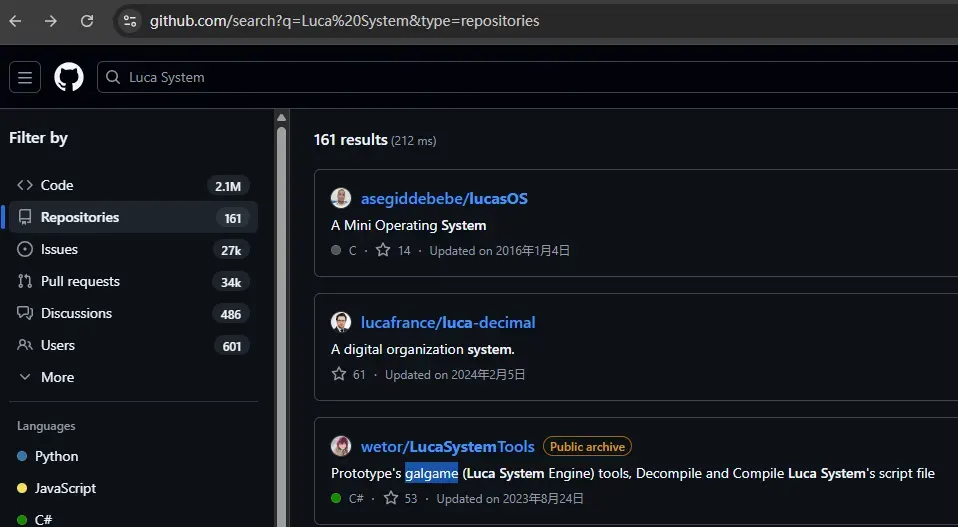Click star icon on wetor/LucaSystemTools result
The width and height of the screenshot is (958, 527).
click(391, 498)
